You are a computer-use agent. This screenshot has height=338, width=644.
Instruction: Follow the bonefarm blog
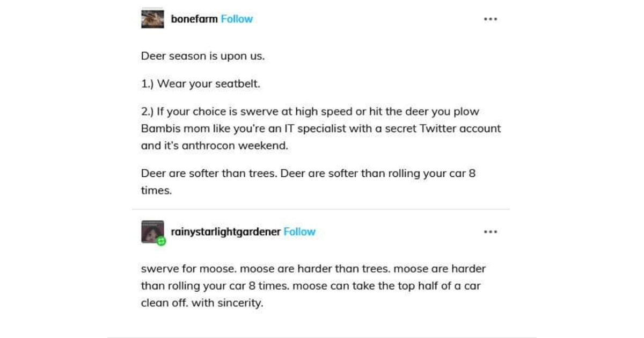[237, 19]
